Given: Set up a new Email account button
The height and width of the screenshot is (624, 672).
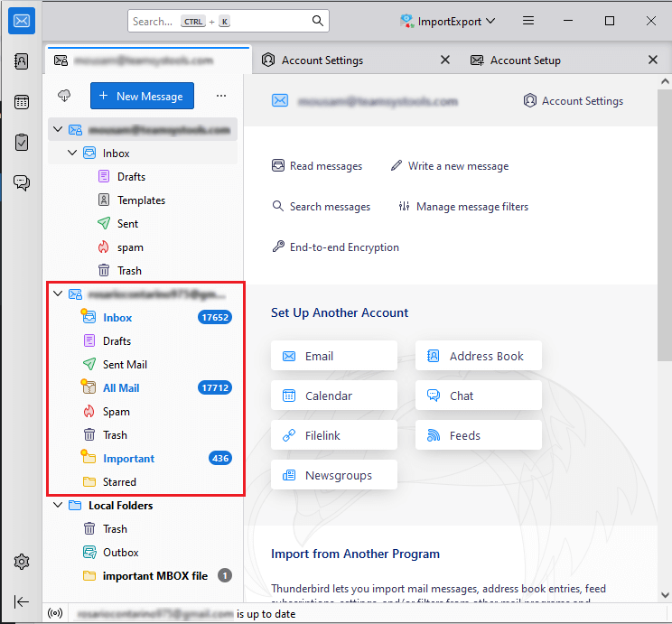Looking at the screenshot, I should 334,356.
